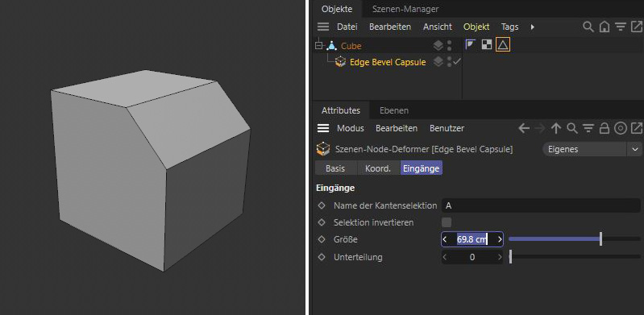Screen dimensions: 644x315
Task: Enable the Selektion invertieren checkbox
Action: (x=447, y=222)
